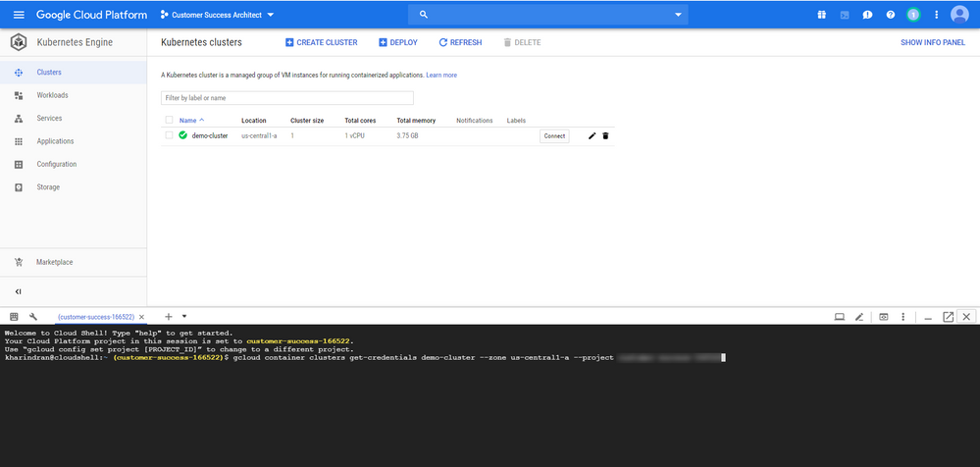Open the help question mark icon
Image resolution: width=980 pixels, height=467 pixels.
pyautogui.click(x=891, y=15)
